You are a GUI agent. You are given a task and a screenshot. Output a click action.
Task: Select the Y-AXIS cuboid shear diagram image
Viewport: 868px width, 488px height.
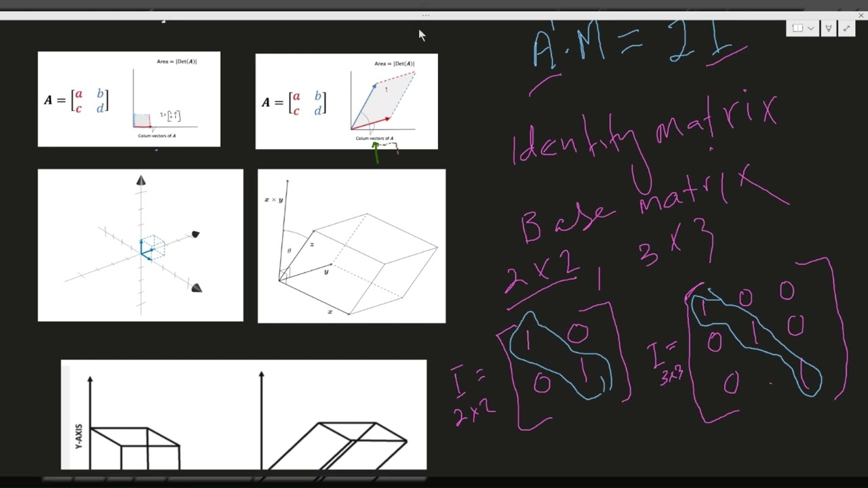point(244,415)
